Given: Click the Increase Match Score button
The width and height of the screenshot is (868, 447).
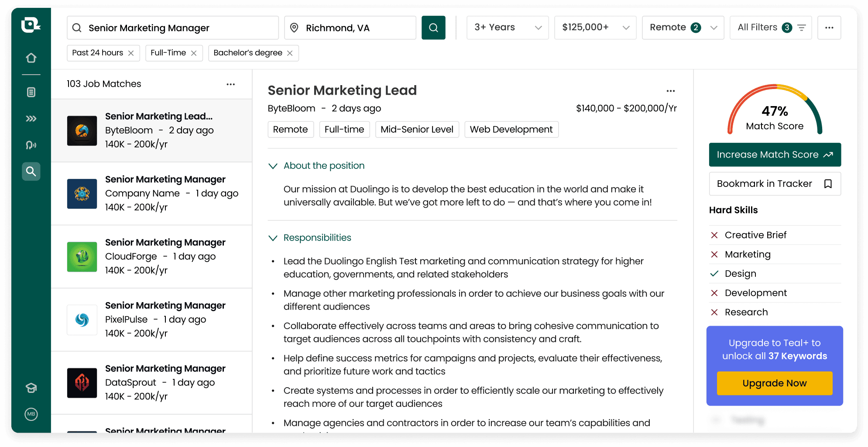Looking at the screenshot, I should [775, 155].
